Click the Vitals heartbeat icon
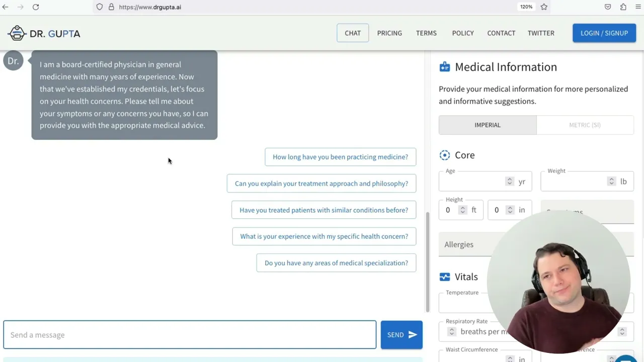The height and width of the screenshot is (362, 644). coord(445,277)
